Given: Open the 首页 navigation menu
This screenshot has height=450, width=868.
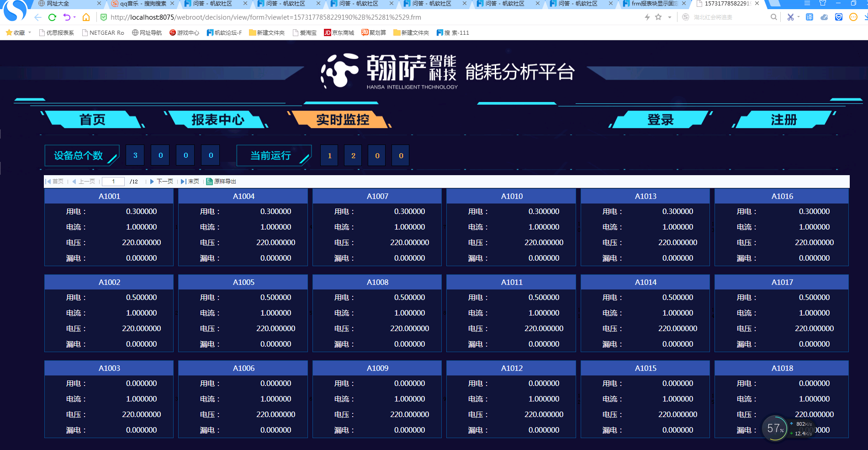Looking at the screenshot, I should pos(93,120).
